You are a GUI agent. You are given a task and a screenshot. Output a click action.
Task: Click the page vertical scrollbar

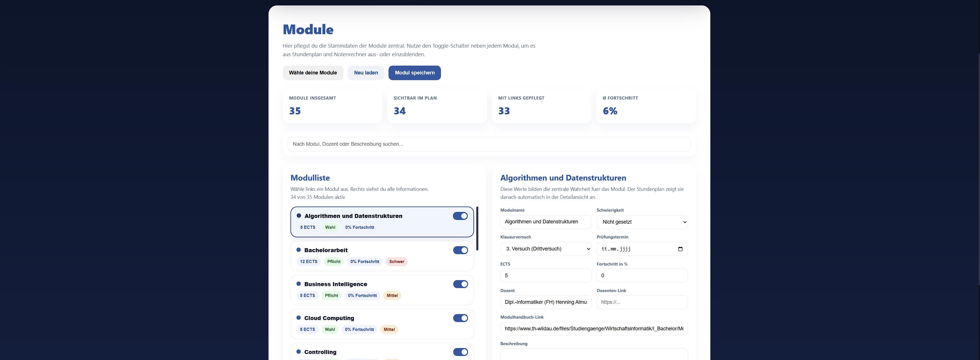pos(979,169)
